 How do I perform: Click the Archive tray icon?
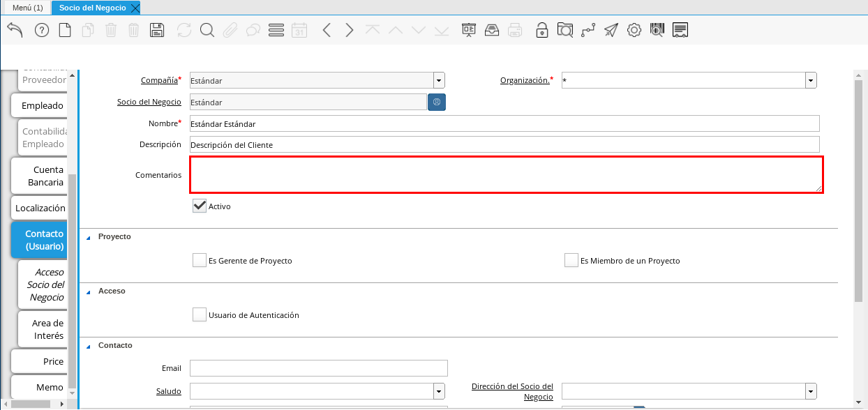pos(492,30)
